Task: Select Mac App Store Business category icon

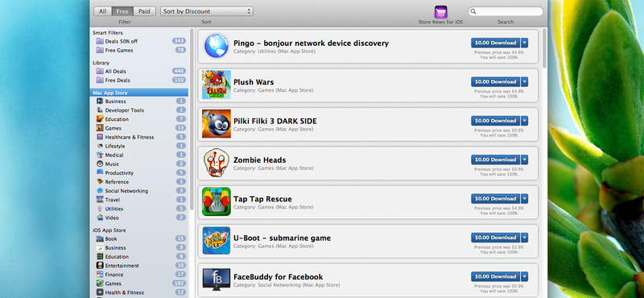Action: tap(100, 101)
